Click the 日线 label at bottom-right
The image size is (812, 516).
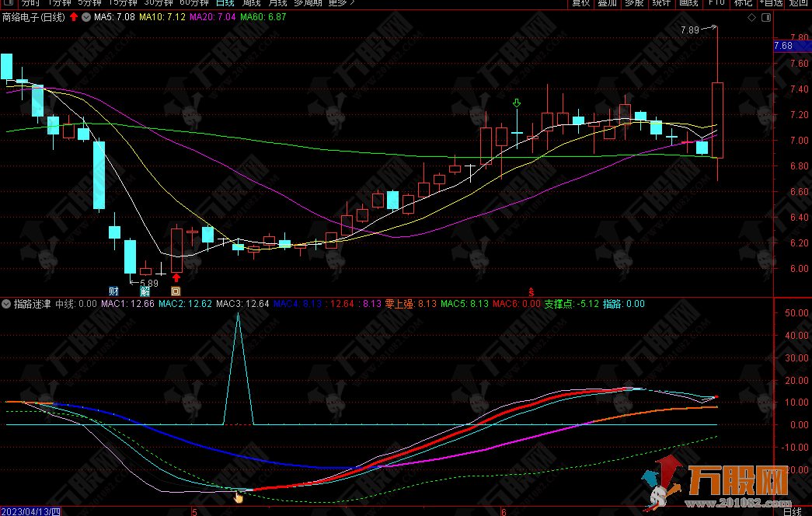pos(793,512)
